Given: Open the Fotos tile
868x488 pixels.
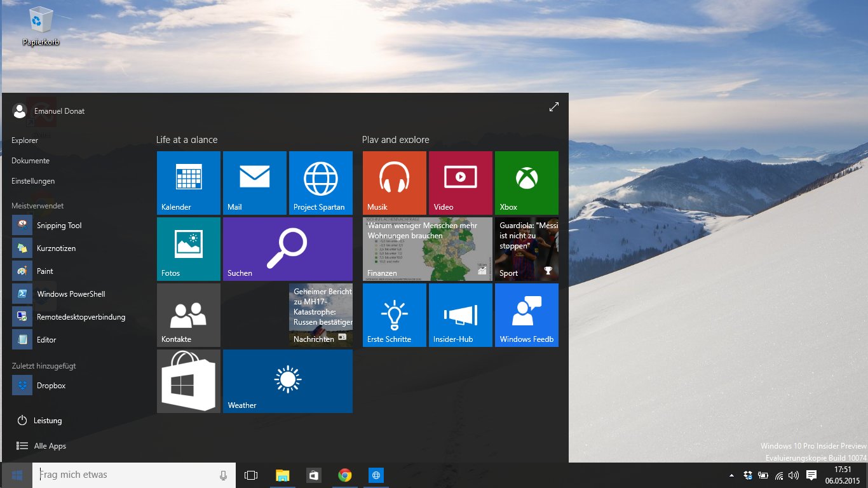Looking at the screenshot, I should tap(189, 249).
